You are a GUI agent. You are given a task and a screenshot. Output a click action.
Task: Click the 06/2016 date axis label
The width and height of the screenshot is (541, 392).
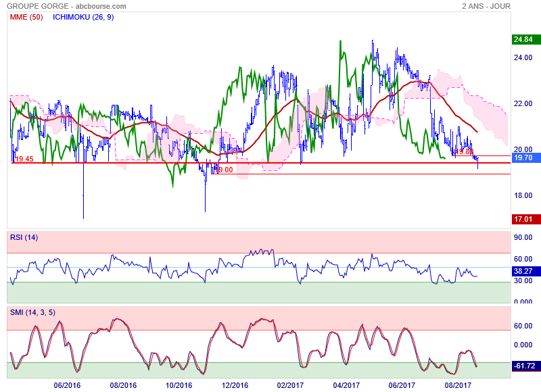tap(67, 385)
